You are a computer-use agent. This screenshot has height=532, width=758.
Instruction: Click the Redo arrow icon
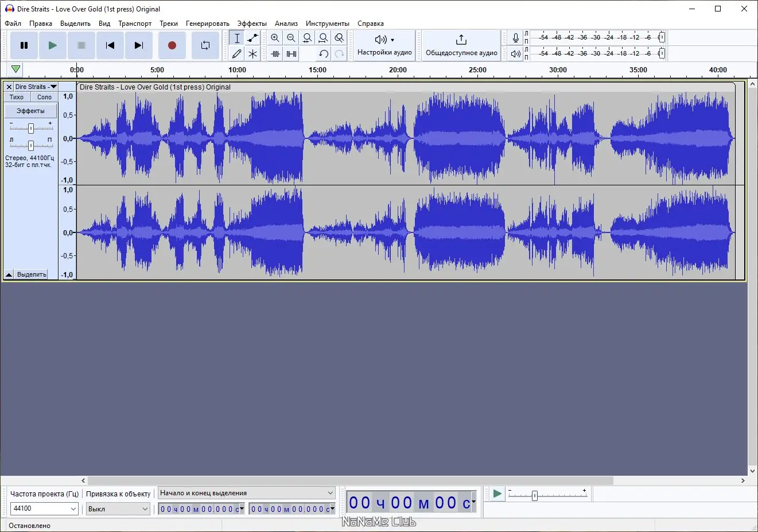point(340,53)
